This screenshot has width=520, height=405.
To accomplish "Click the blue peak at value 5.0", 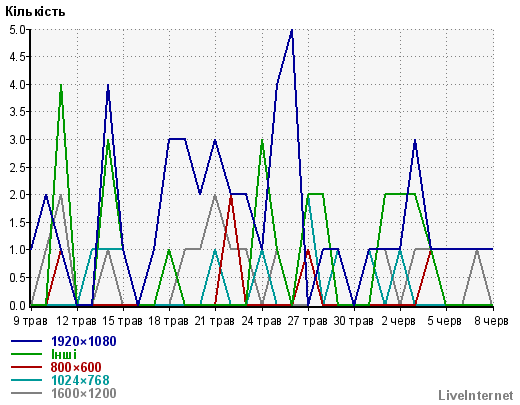I will click(292, 30).
